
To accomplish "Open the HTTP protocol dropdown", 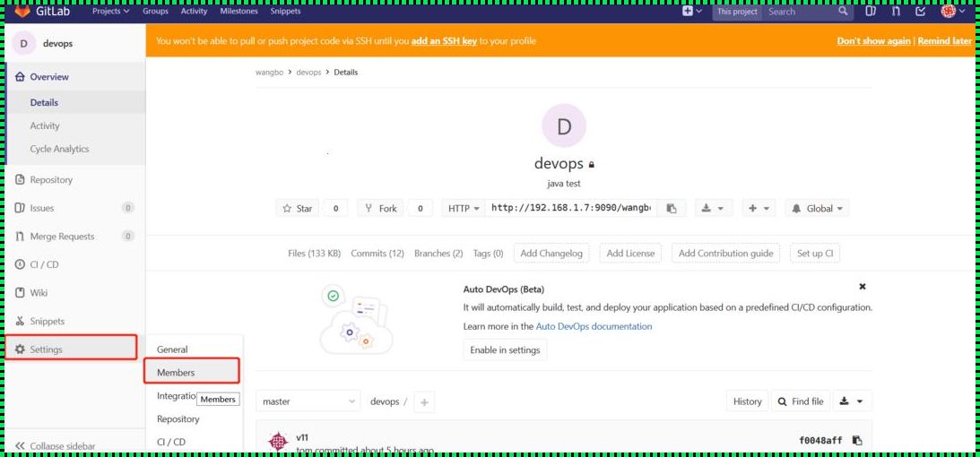I will tap(464, 209).
